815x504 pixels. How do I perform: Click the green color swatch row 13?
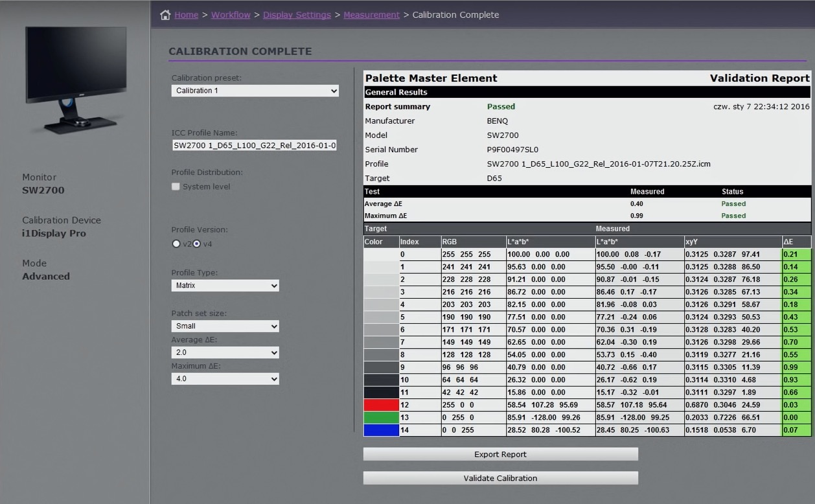[x=381, y=418]
